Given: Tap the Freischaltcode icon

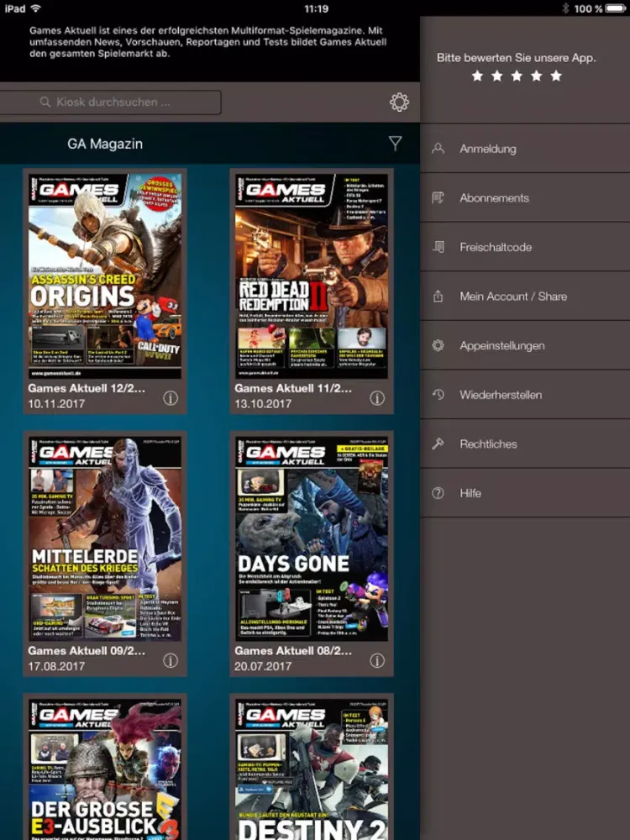Looking at the screenshot, I should [x=438, y=247].
